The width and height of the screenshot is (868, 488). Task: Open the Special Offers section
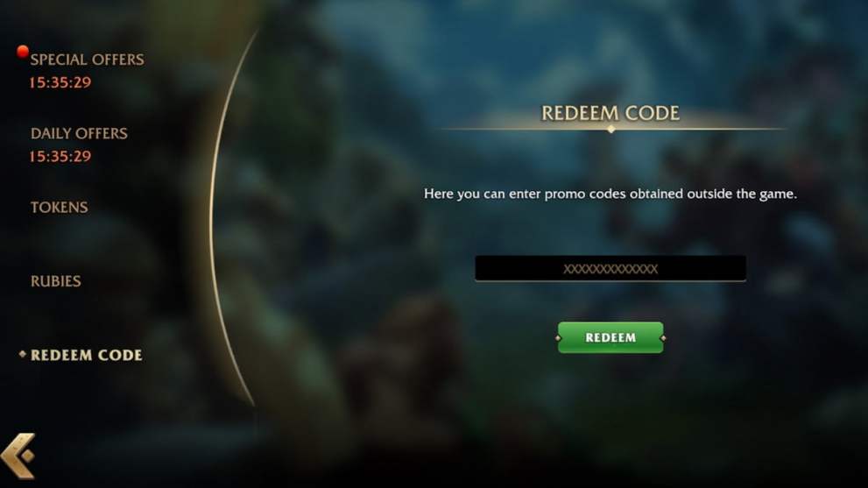tap(87, 60)
